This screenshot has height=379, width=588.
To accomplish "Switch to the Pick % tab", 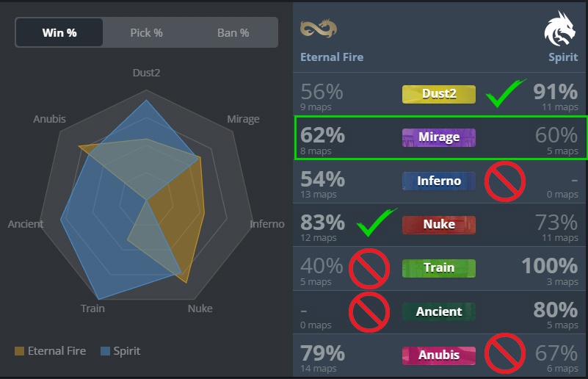I will point(146,32).
